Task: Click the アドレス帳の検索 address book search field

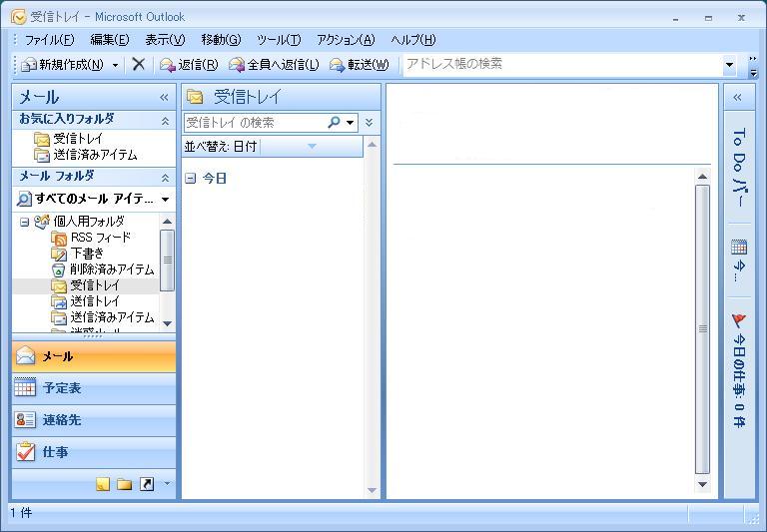Action: point(562,64)
